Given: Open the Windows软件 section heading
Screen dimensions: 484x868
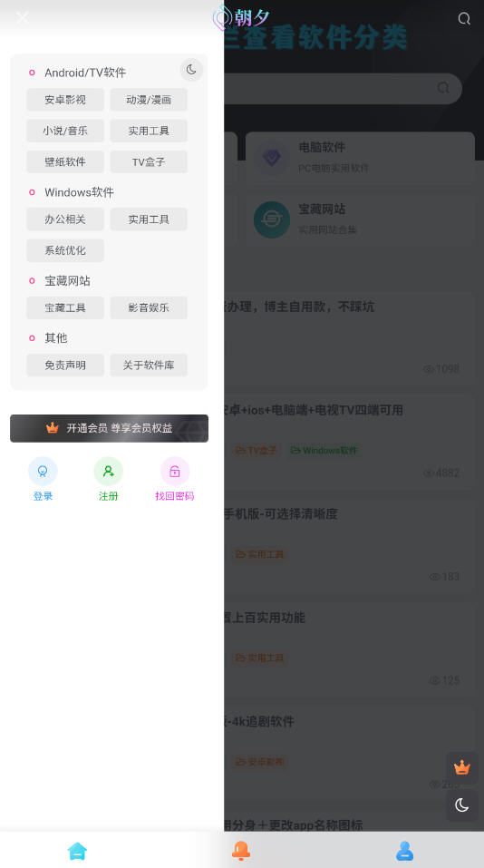Looking at the screenshot, I should pos(79,192).
